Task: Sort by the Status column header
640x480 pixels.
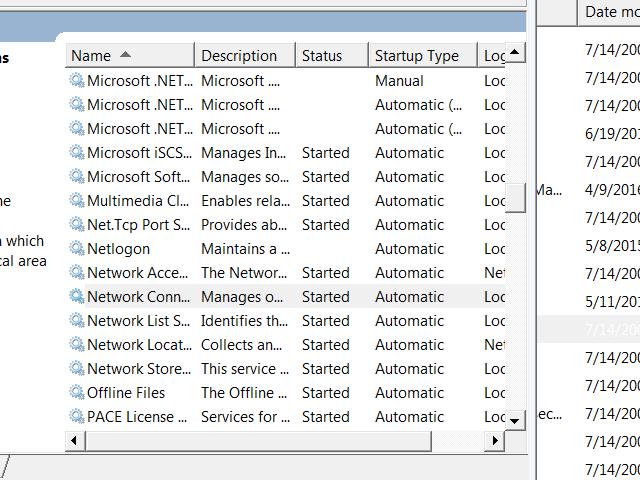Action: 332,55
